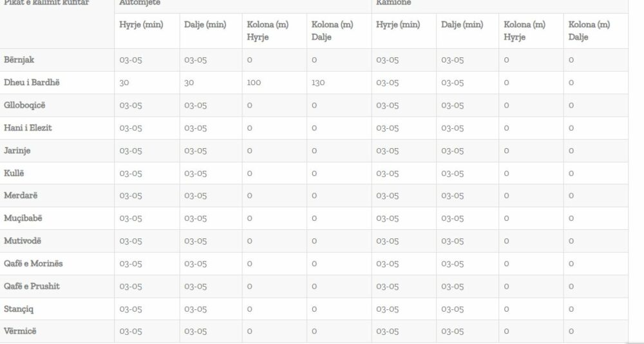Image resolution: width=644 pixels, height=344 pixels.
Task: Click Automjete Hyrje value 30 for Dheu i Bardhë
Action: pos(124,83)
